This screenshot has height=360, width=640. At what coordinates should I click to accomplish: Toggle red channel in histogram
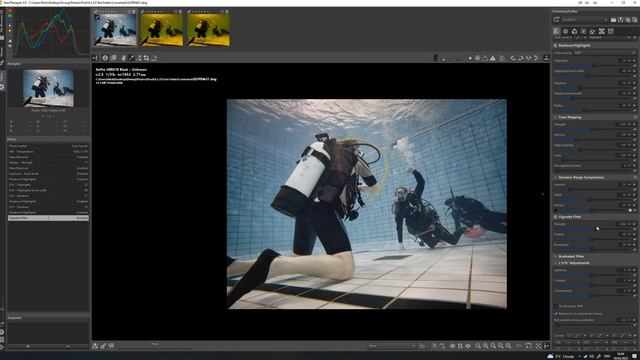click(10, 11)
